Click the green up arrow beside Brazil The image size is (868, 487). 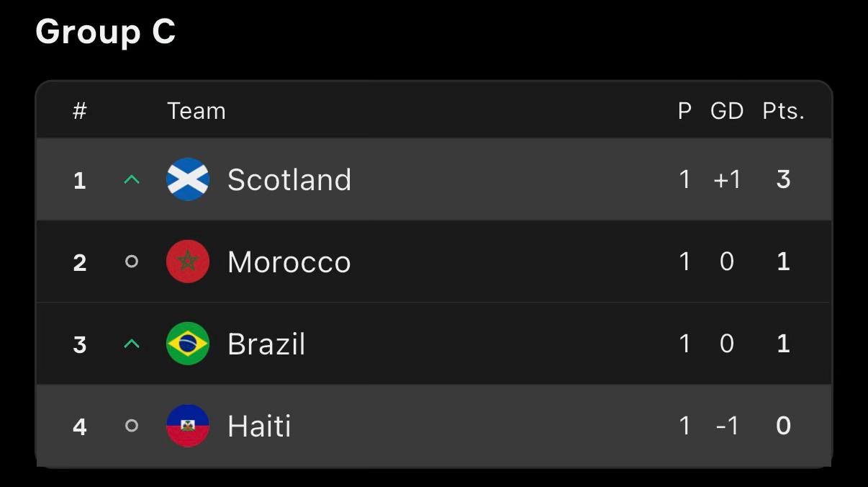(x=131, y=344)
